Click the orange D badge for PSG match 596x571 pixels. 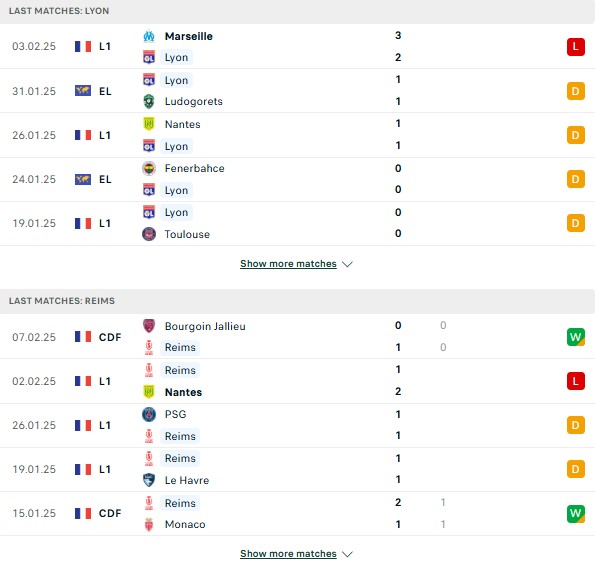(575, 425)
